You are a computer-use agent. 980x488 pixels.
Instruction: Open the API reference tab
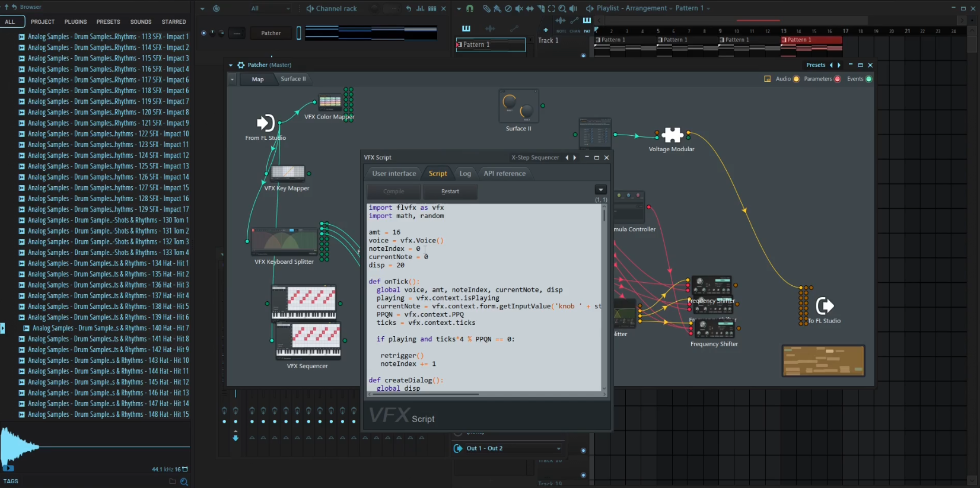[x=504, y=174]
